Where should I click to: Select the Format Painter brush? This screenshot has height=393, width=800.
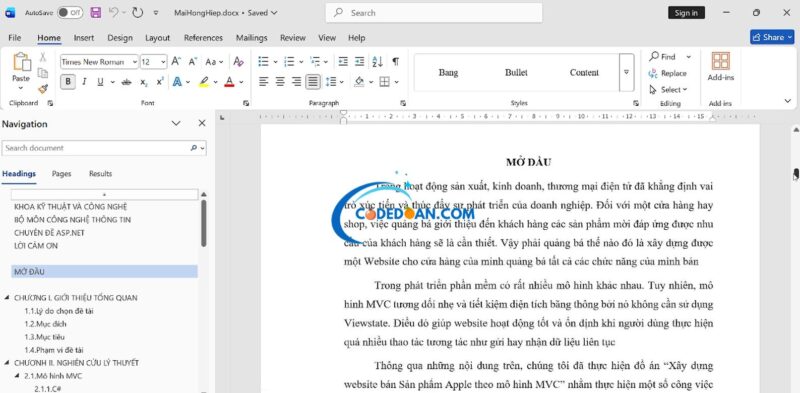(x=43, y=89)
